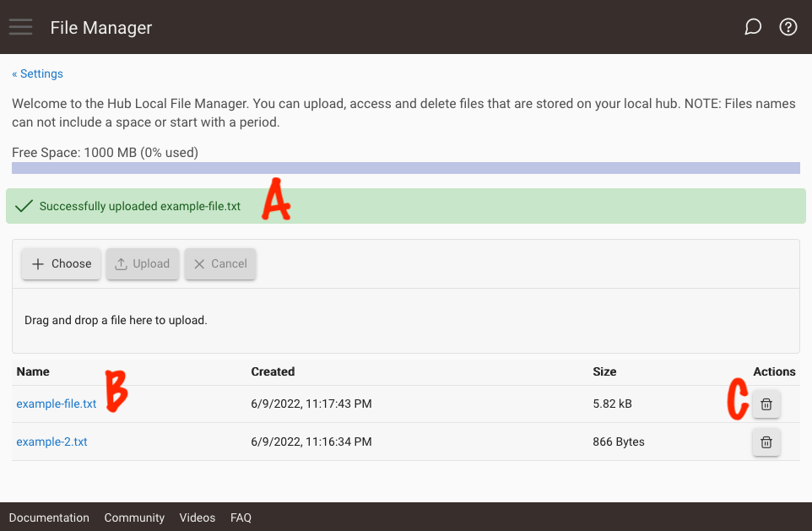Open the chat bubble icon in header
812x531 pixels.
click(x=752, y=27)
